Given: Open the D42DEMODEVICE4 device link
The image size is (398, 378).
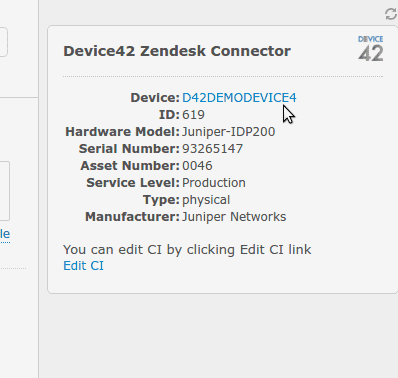Looking at the screenshot, I should (x=239, y=98).
